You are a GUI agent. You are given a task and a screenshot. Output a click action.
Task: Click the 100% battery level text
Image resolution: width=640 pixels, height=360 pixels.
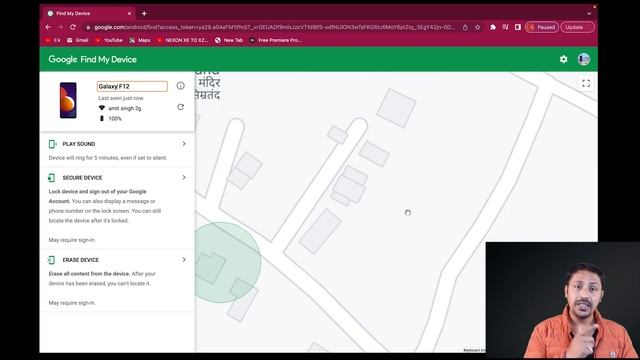[115, 119]
